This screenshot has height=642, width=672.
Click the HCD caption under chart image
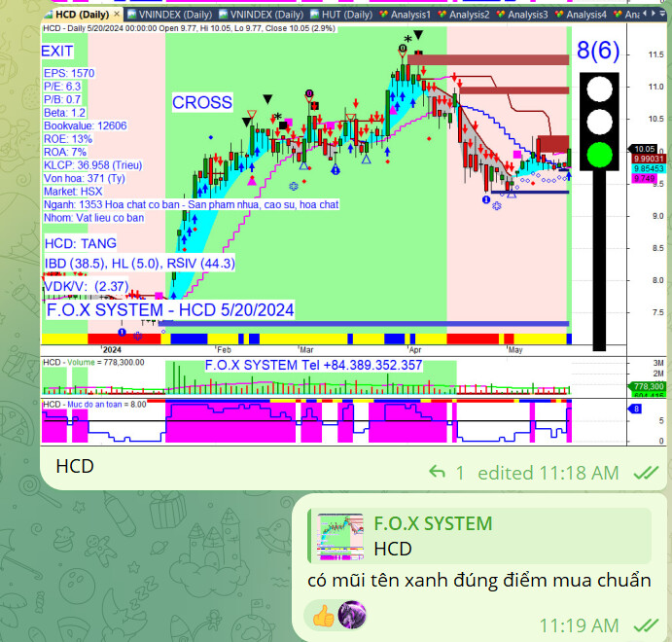pyautogui.click(x=75, y=467)
